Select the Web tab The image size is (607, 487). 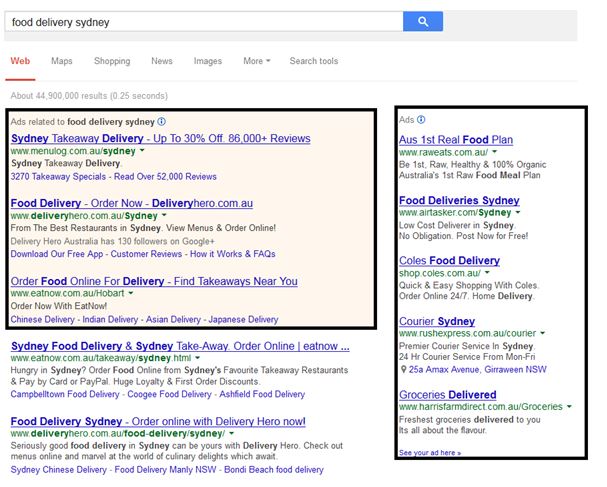[20, 61]
